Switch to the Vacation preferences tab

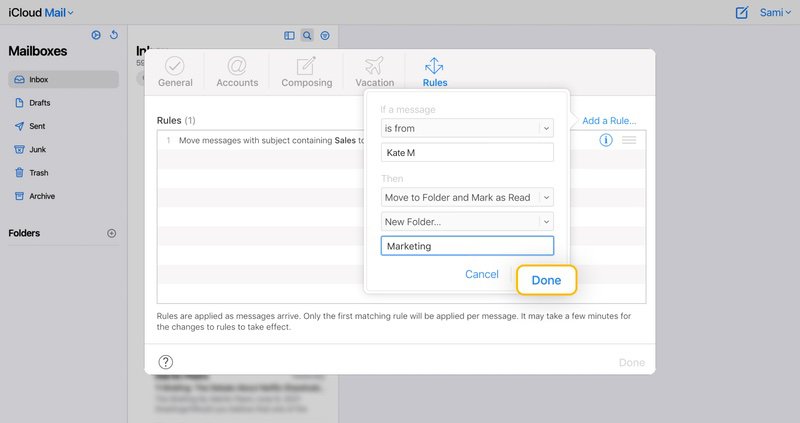coord(374,72)
